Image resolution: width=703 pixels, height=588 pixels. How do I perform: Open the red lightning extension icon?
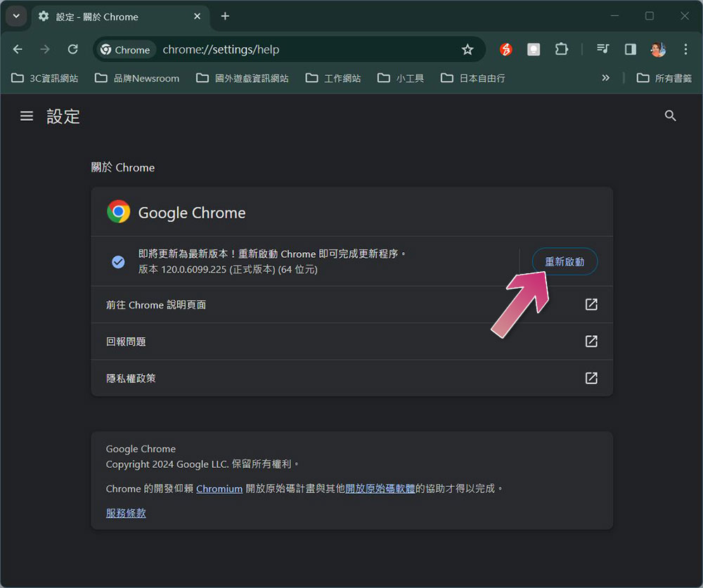pos(505,49)
